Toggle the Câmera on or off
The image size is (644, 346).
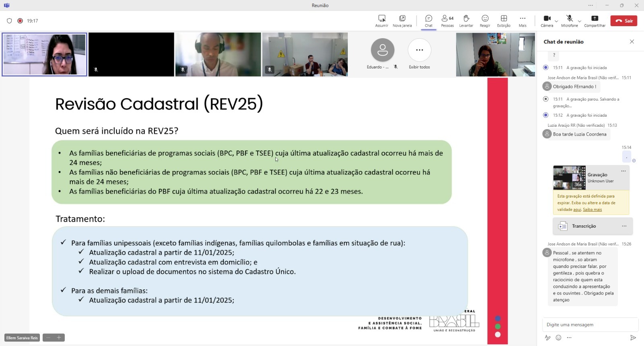click(x=547, y=19)
